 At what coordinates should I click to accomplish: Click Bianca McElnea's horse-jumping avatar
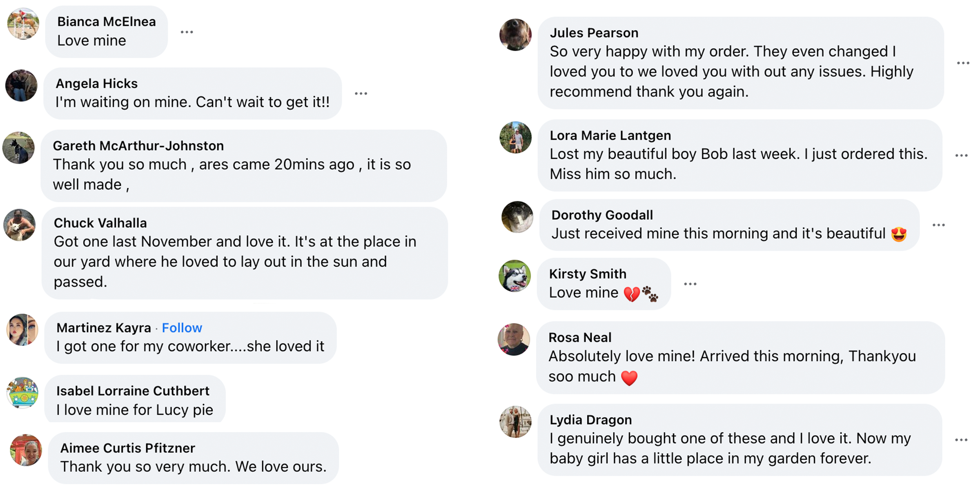23,24
